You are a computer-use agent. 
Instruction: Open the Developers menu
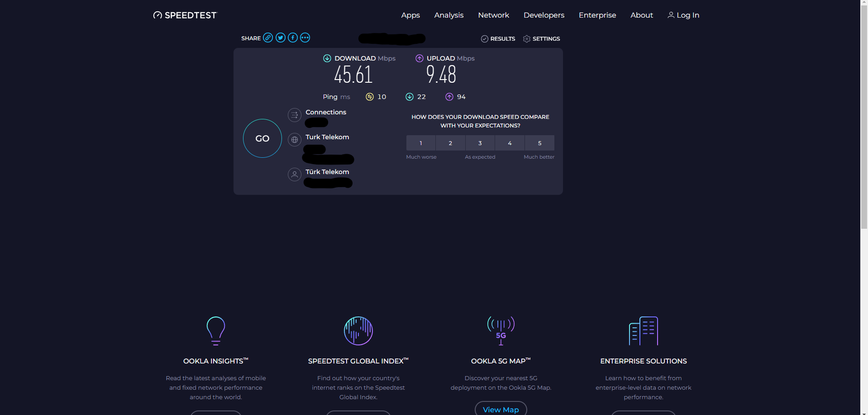coord(544,15)
